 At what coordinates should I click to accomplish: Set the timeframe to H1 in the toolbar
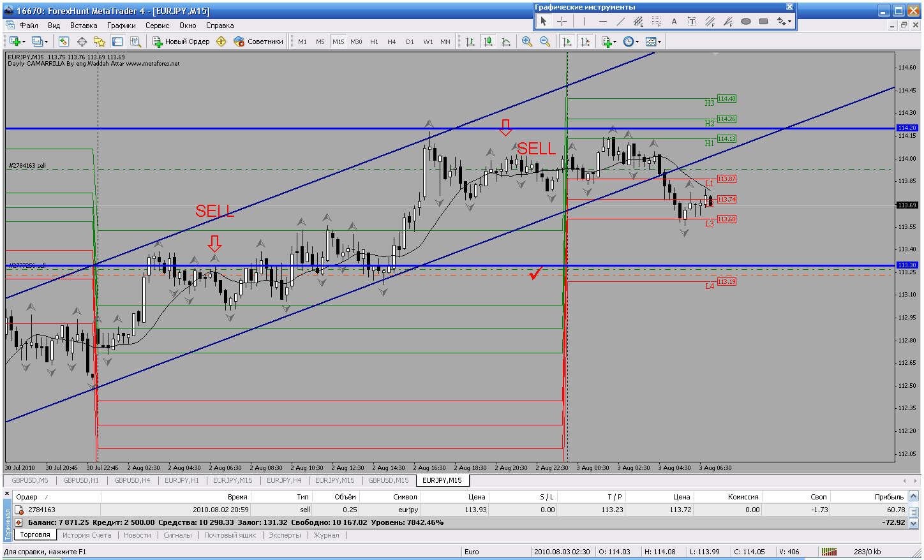click(374, 41)
